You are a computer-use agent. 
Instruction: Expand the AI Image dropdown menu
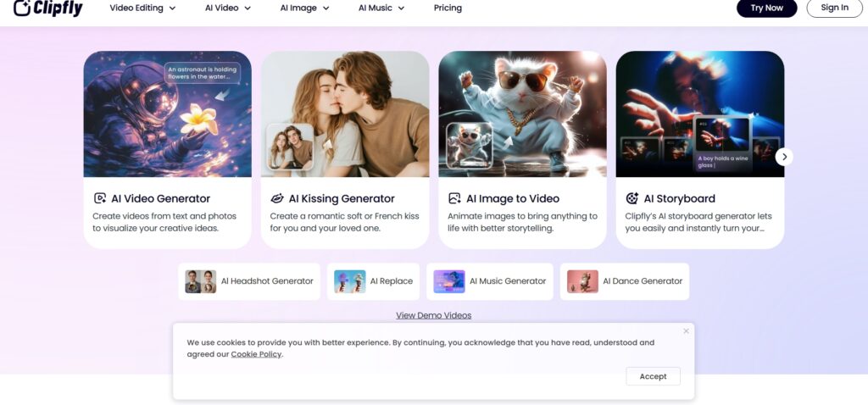pos(305,8)
